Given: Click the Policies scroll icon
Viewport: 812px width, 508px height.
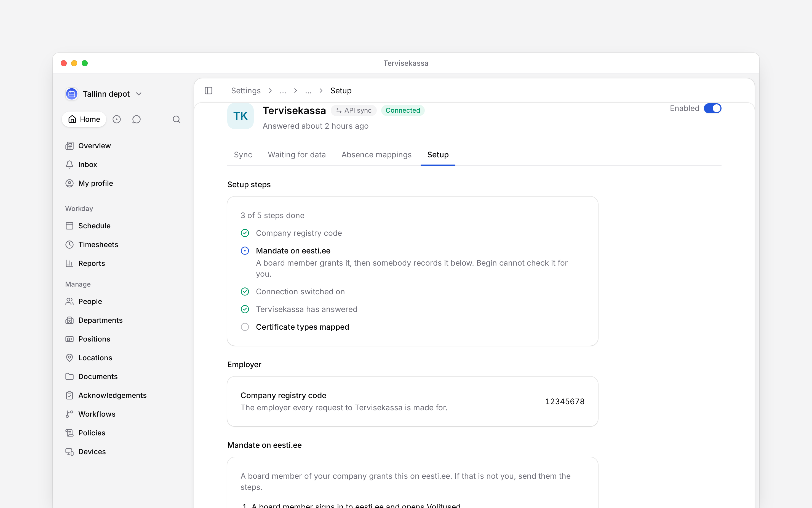Looking at the screenshot, I should pos(70,433).
